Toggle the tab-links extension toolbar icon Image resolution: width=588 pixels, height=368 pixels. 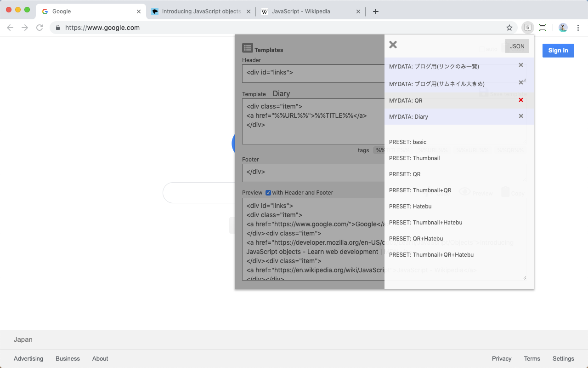[x=528, y=28]
